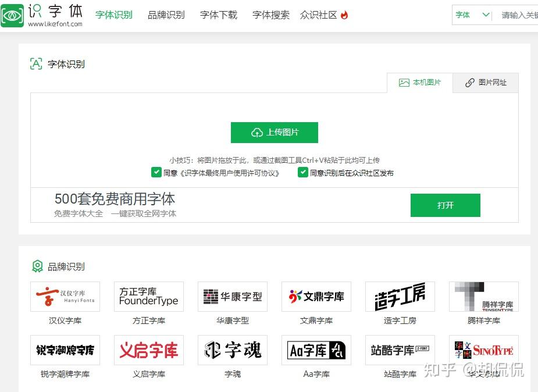The height and width of the screenshot is (392, 538).
Task: Switch to the 图片网址 tab
Action: click(486, 83)
